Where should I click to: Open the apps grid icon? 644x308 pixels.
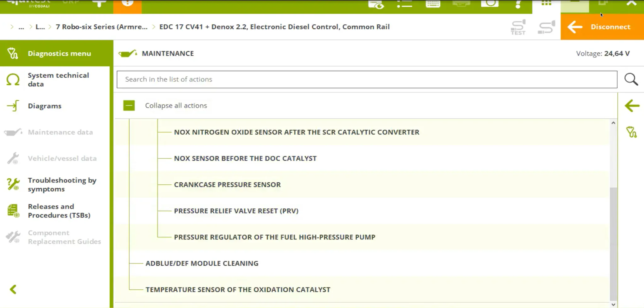pos(546,4)
